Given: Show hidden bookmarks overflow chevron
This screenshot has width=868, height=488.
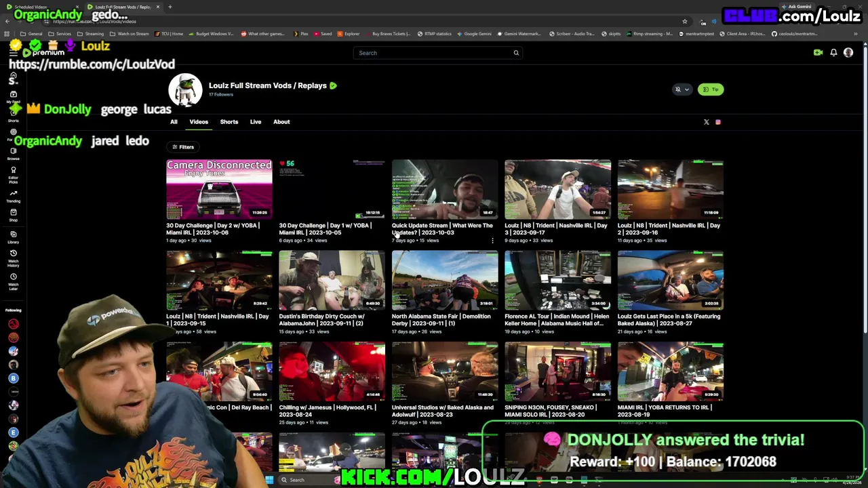Looking at the screenshot, I should 856,34.
